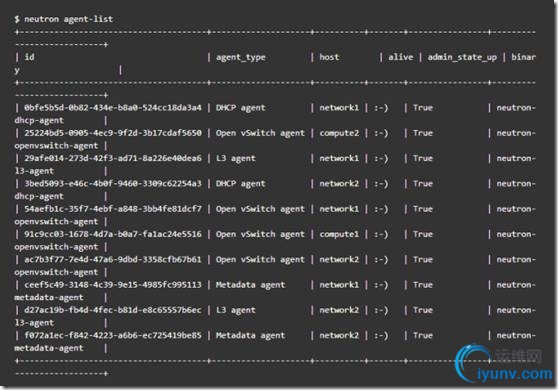Click the "id" column header
This screenshot has width=558, height=390.
point(30,57)
